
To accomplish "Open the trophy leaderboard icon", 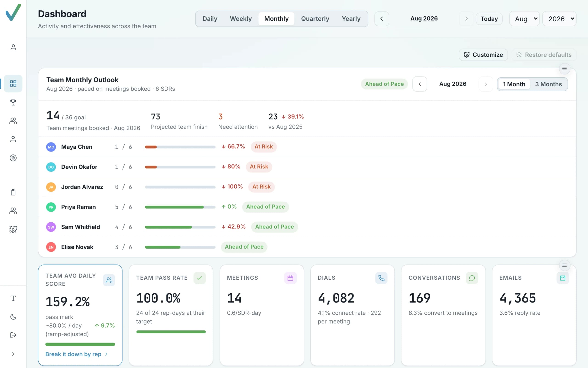I will (x=13, y=102).
